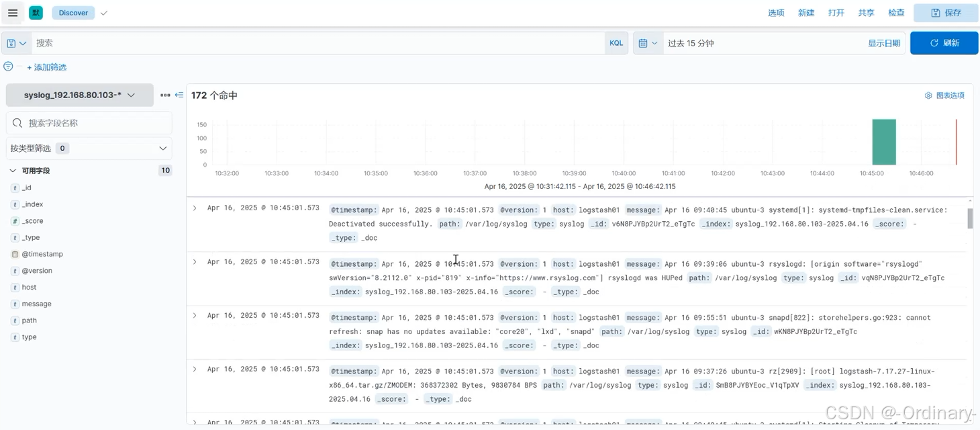Screen dimensions: 980x430
Task: Open the Discover breadcrumb dropdown chevron
Action: tap(103, 13)
